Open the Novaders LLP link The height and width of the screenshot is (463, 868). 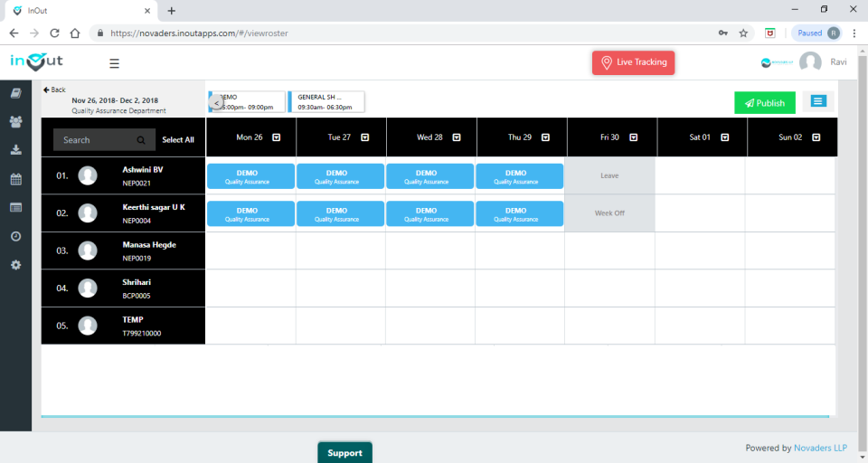(820, 448)
